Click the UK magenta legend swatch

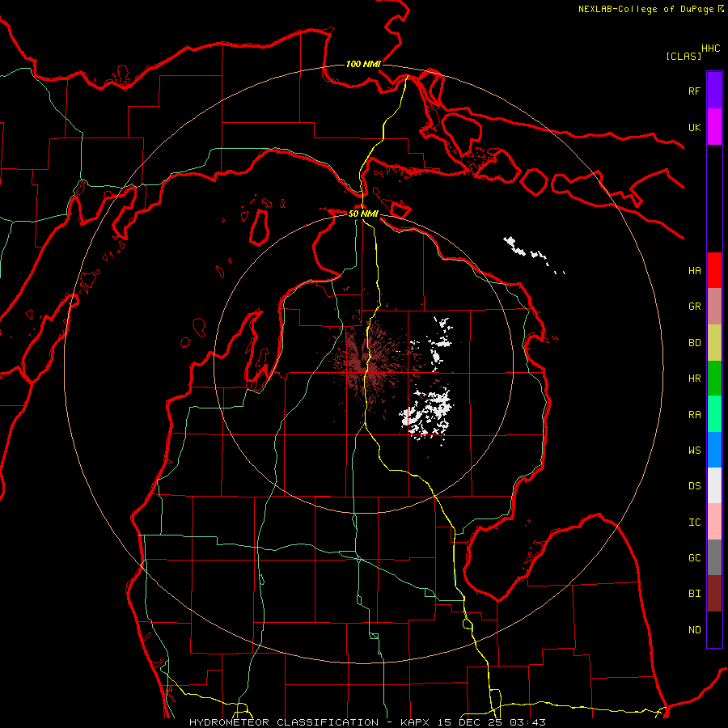coord(714,127)
